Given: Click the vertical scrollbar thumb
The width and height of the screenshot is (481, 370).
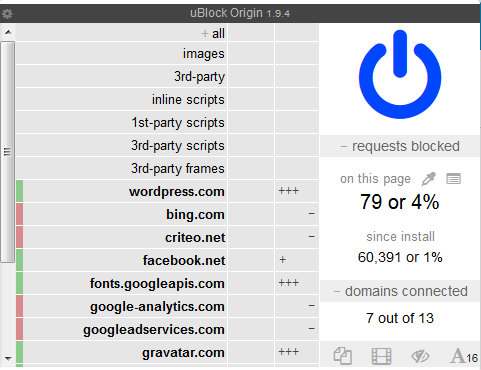Looking at the screenshot, I should (7, 152).
